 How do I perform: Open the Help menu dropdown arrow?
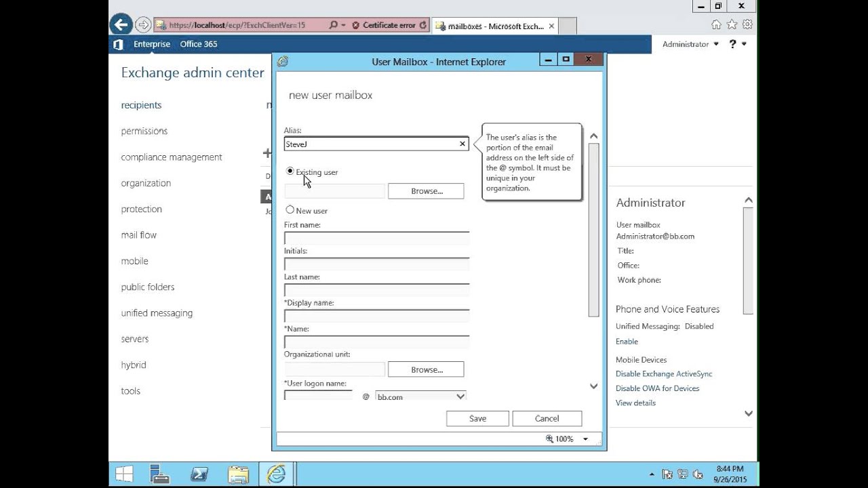pos(744,44)
